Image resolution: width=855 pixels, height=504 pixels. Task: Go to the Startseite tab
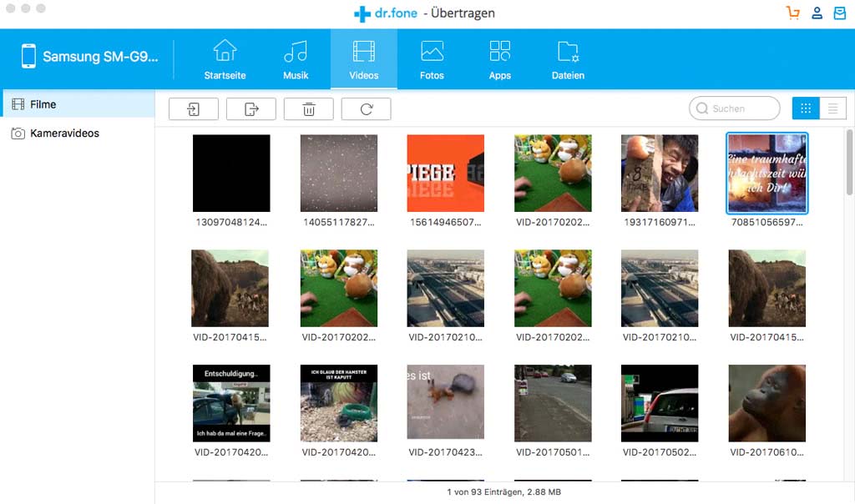pyautogui.click(x=224, y=57)
